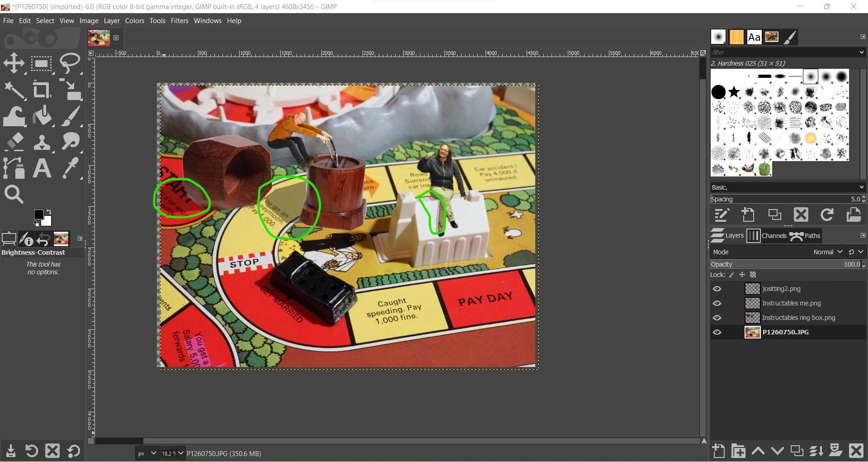Viewport: 868px width, 462px height.
Task: Toggle lock position and size
Action: [x=742, y=275]
